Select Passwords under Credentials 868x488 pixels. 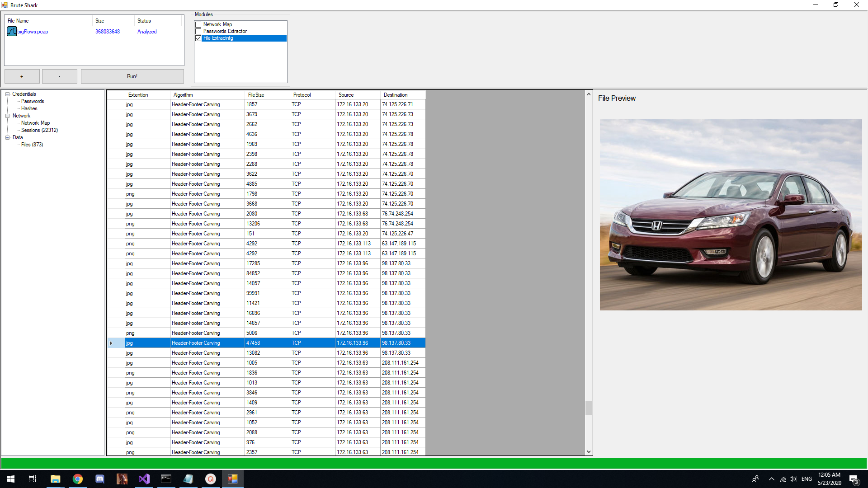(x=33, y=101)
